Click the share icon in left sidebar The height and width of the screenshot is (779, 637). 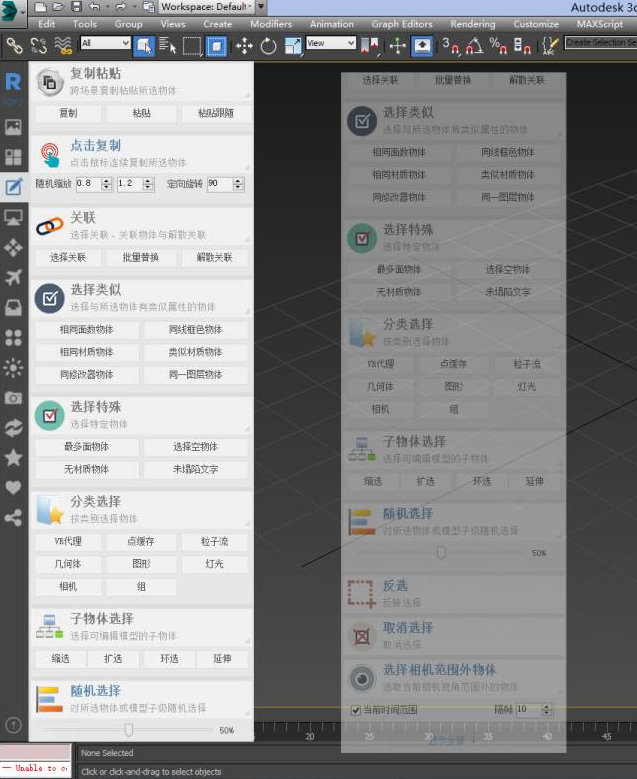(x=13, y=518)
